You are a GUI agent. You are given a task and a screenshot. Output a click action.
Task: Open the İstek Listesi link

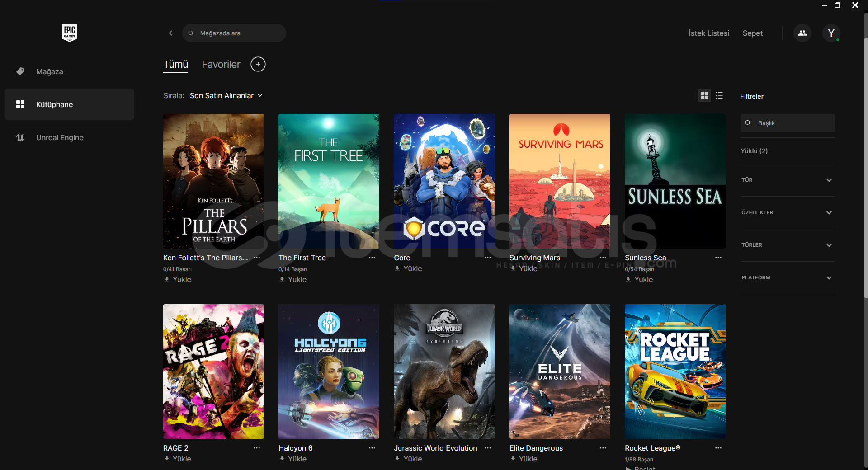coord(709,33)
